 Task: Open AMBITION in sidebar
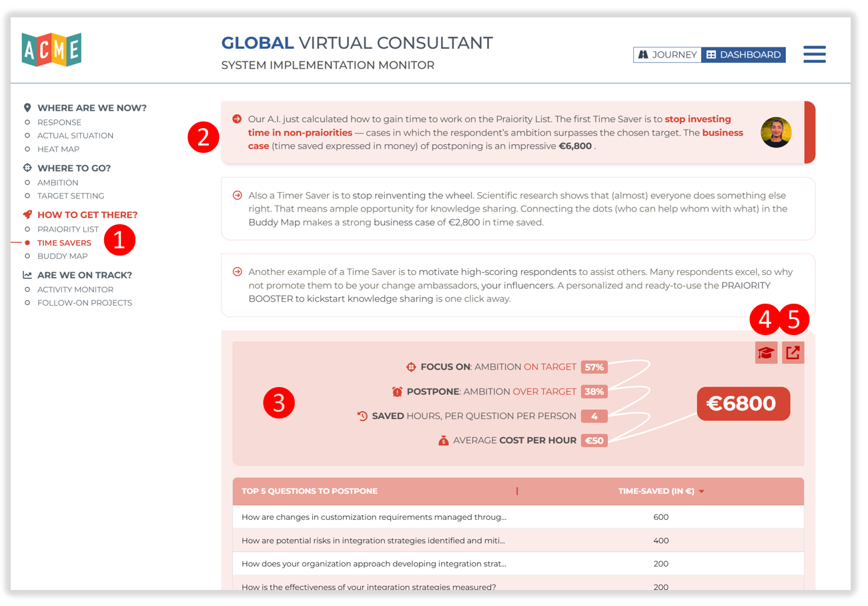click(x=57, y=182)
